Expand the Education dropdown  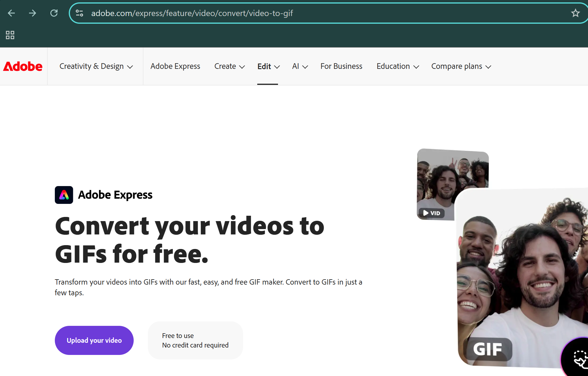tap(398, 66)
